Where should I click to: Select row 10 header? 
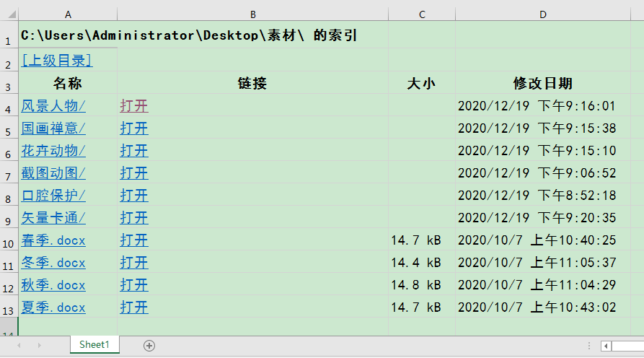point(9,240)
